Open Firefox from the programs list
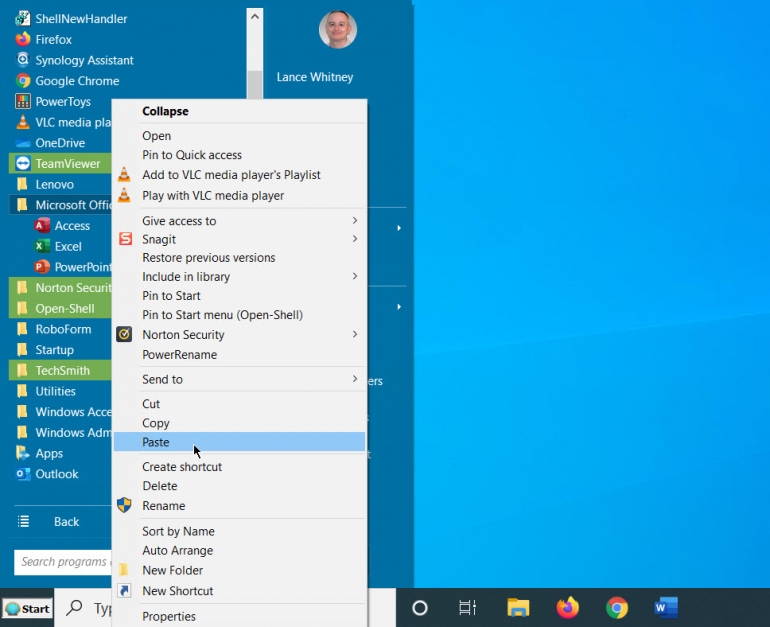Viewport: 770px width, 627px height. point(53,40)
